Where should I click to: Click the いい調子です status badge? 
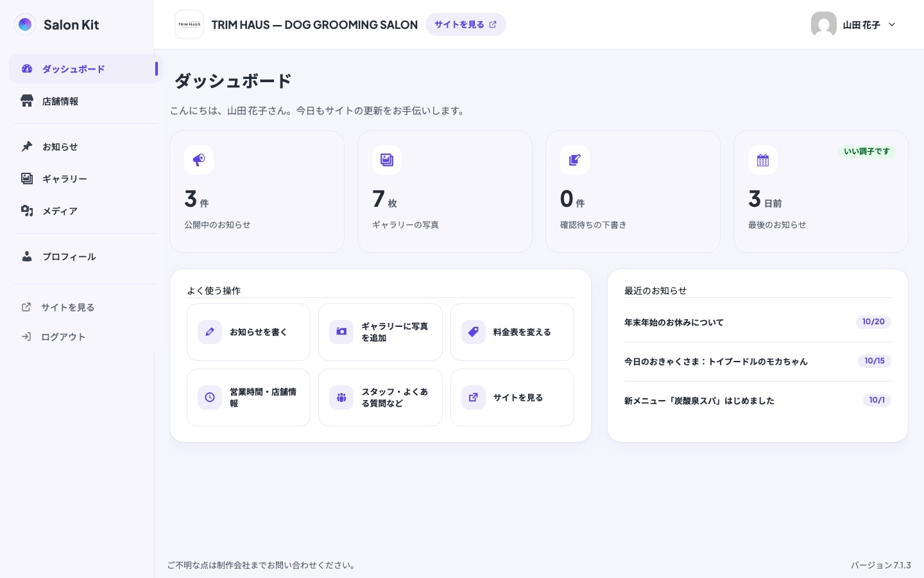867,152
